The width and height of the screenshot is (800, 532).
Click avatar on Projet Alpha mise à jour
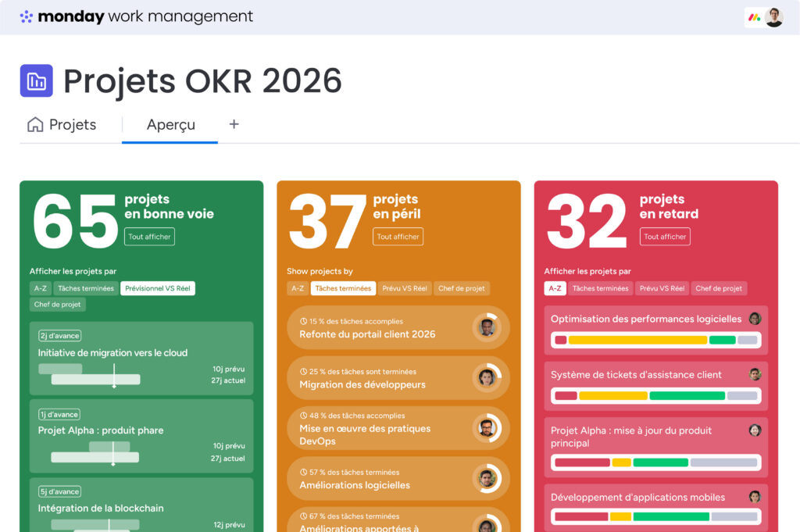click(x=755, y=430)
